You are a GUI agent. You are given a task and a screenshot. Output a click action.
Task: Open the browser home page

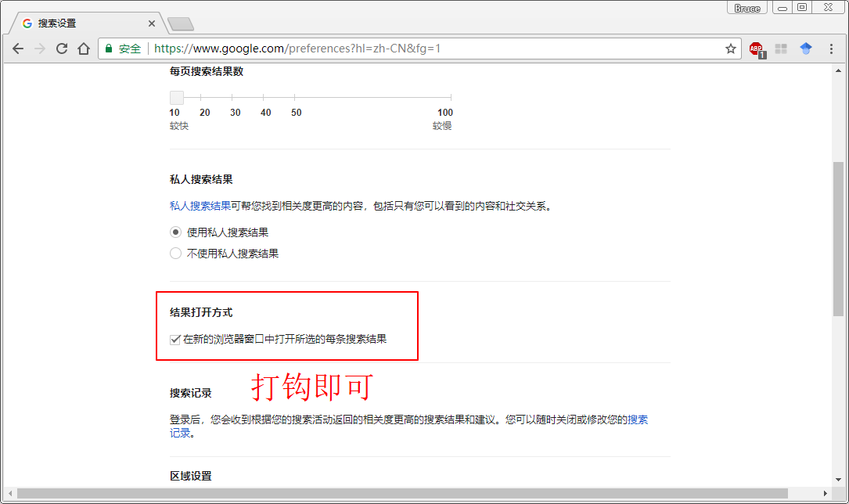(85, 49)
